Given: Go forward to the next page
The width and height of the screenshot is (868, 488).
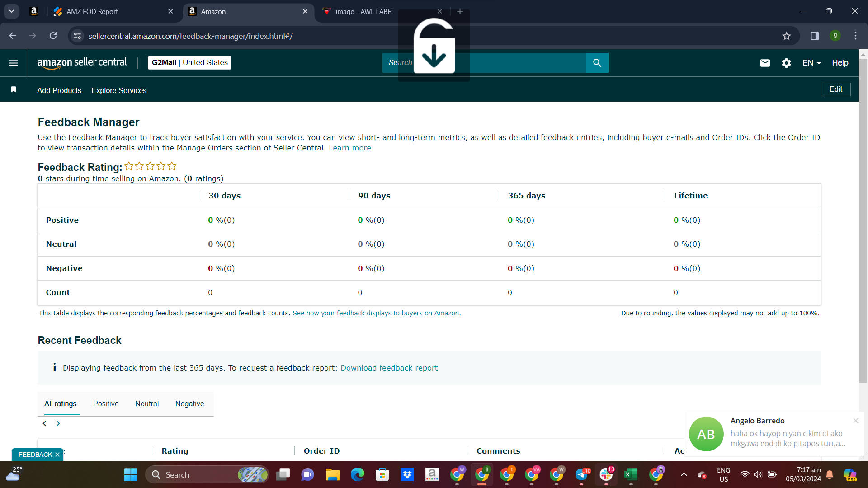Looking at the screenshot, I should pyautogui.click(x=33, y=36).
